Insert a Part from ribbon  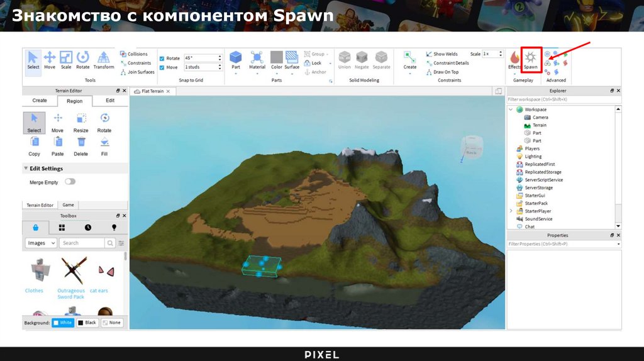(x=236, y=60)
